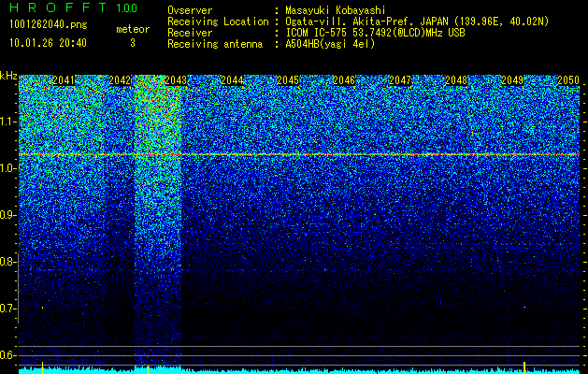This screenshot has height=374, width=588.
Task: Click the HROFFT 1.0.0 title text
Action: (74, 7)
